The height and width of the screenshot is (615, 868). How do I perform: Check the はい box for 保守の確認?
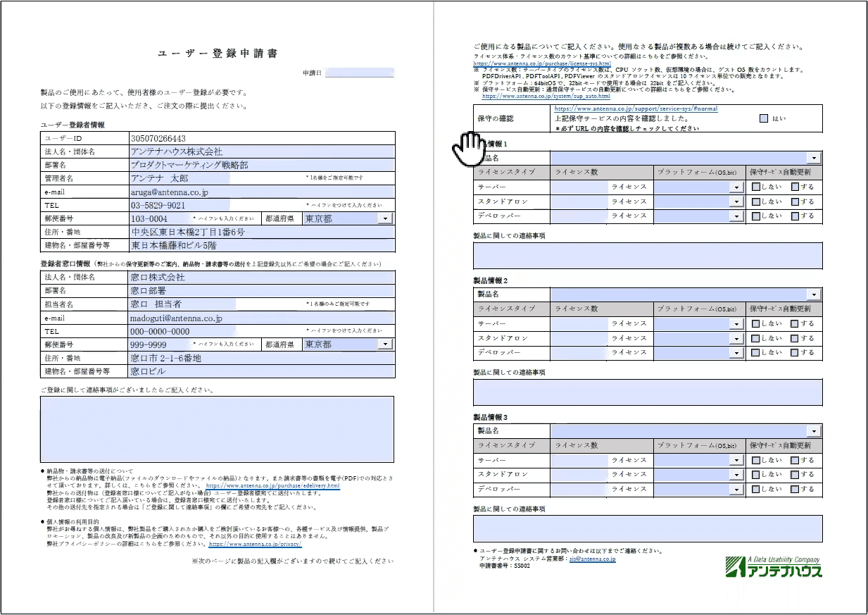tap(764, 119)
